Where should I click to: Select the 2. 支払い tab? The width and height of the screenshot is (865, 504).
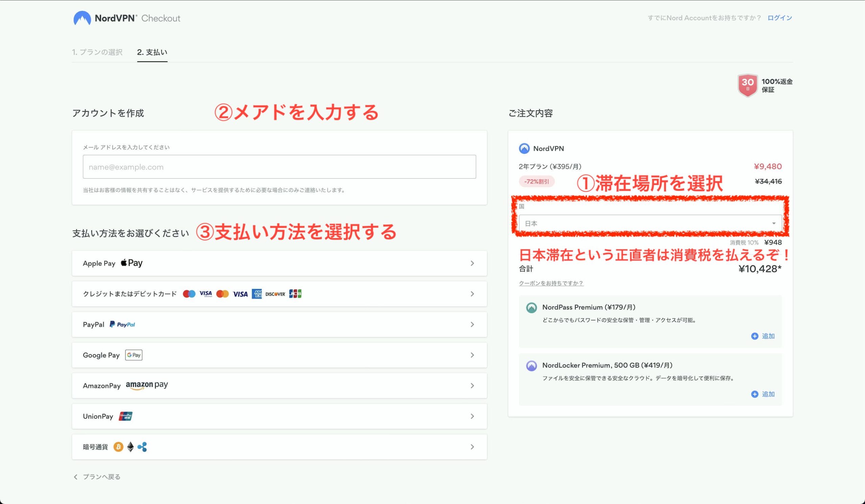pyautogui.click(x=152, y=52)
